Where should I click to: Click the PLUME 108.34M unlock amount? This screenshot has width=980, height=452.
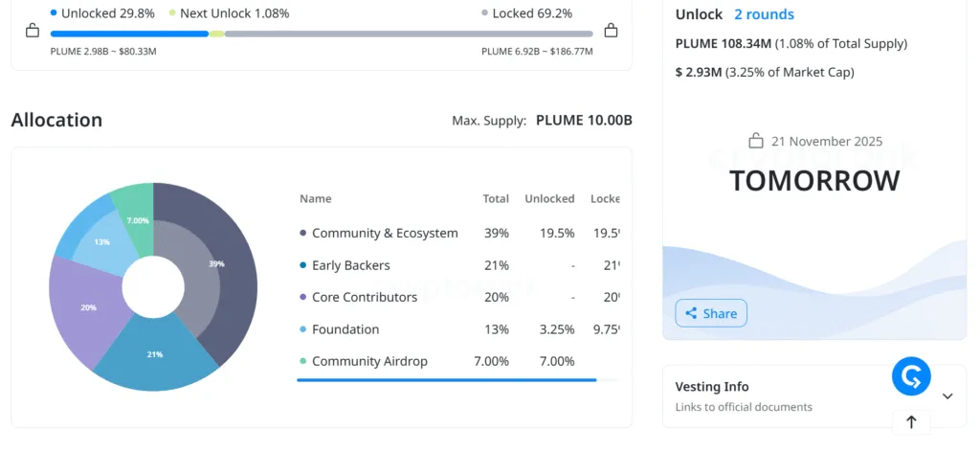tap(724, 44)
